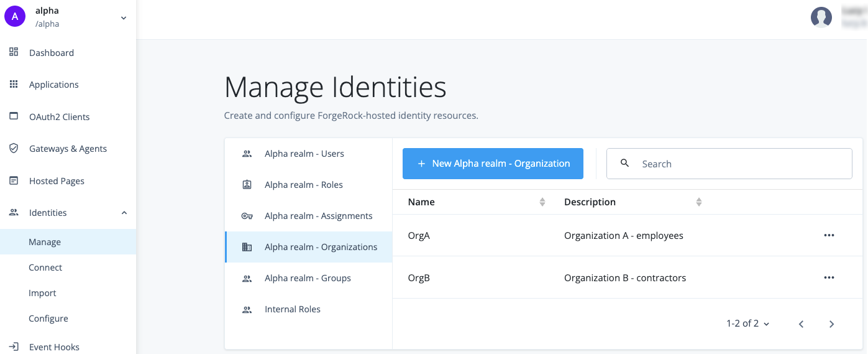Screen dimensions: 868x354
Task: Click the Identities people icon
Action: pyautogui.click(x=14, y=212)
